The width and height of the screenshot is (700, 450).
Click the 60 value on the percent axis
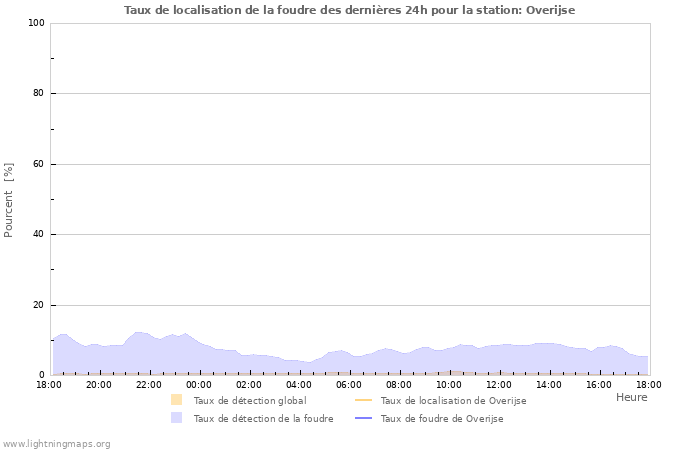39,164
